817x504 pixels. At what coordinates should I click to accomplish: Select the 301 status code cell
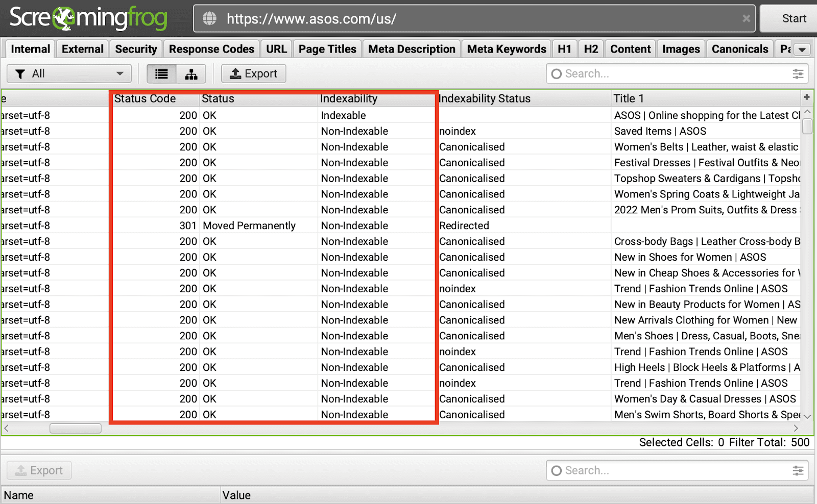[x=155, y=225]
